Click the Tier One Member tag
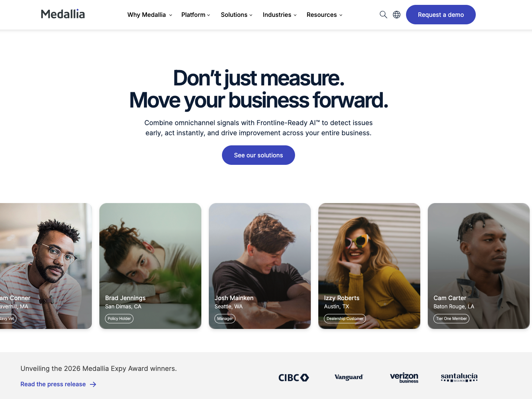Screen dimensions: 532x399 (451, 319)
